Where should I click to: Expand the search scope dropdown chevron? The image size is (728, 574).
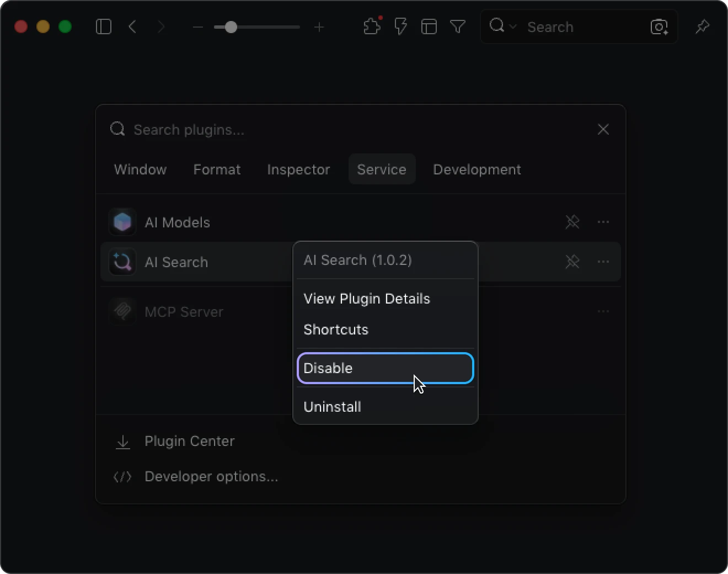click(x=513, y=26)
